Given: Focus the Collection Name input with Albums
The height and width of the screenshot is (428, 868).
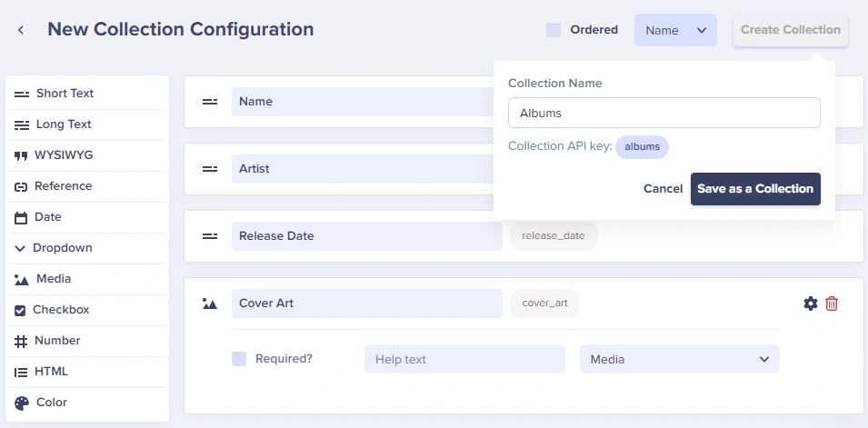Looking at the screenshot, I should point(664,113).
